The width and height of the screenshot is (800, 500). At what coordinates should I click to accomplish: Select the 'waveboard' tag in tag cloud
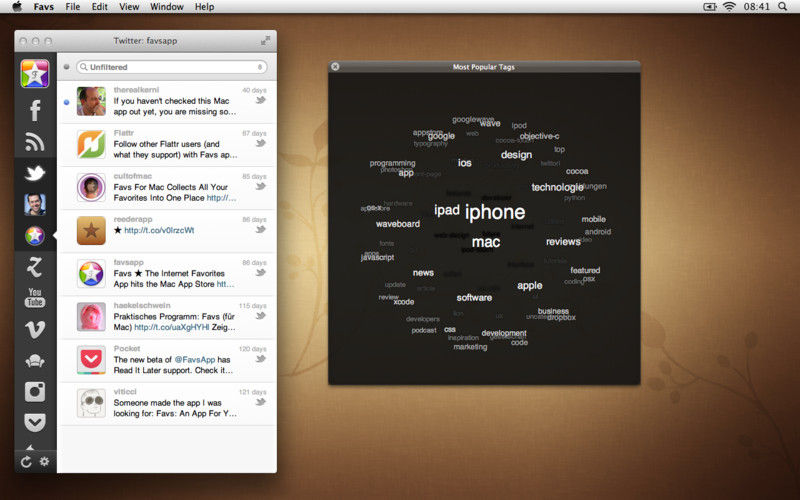[x=398, y=224]
